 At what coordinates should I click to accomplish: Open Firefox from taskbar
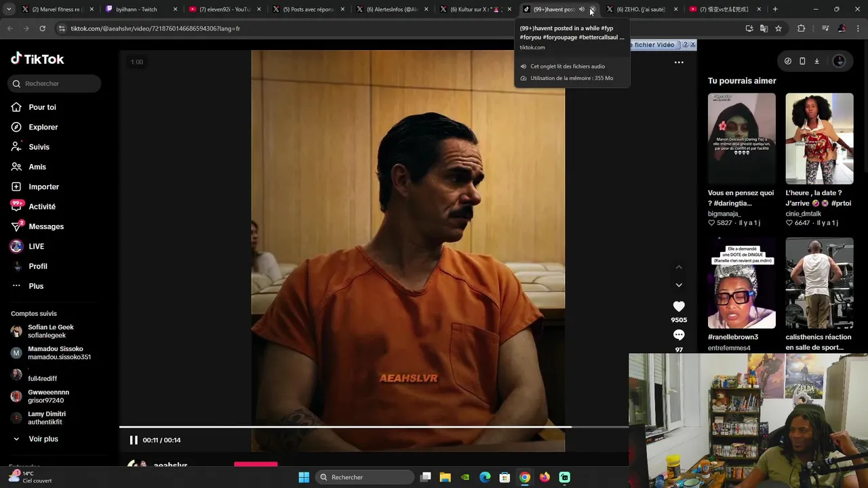pos(545,477)
